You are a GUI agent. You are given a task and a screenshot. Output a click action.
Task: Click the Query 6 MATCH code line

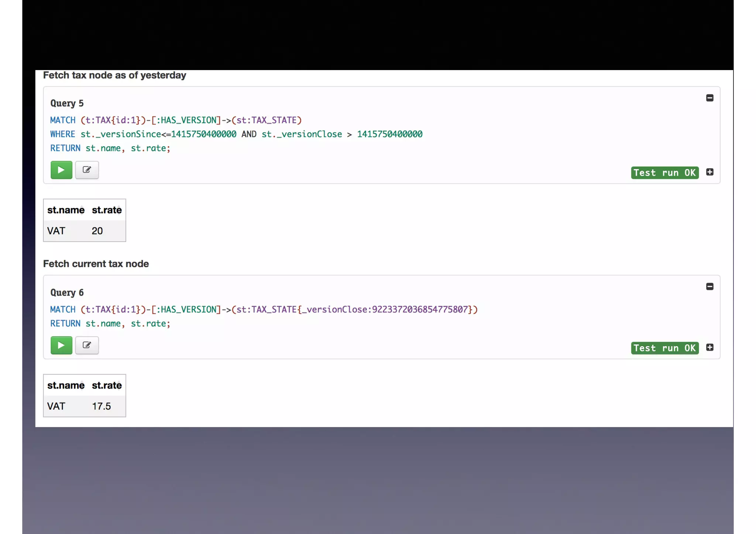[x=264, y=310]
